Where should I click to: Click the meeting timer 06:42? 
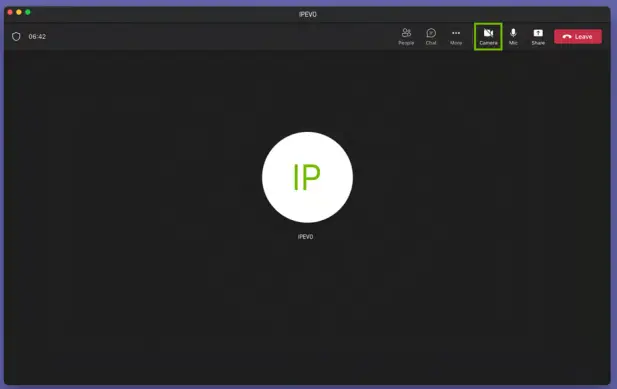pyautogui.click(x=37, y=37)
